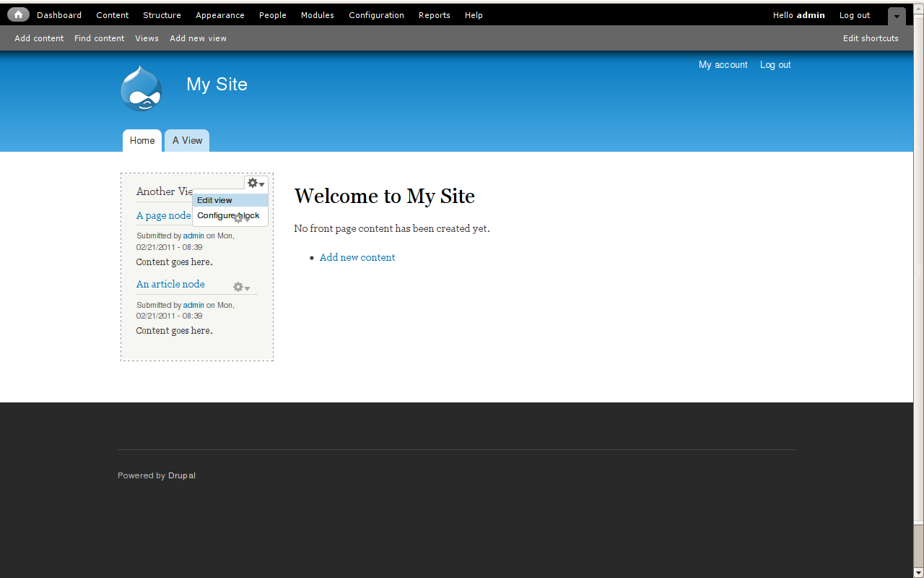Open the My account link
This screenshot has height=578, width=924.
tap(723, 65)
